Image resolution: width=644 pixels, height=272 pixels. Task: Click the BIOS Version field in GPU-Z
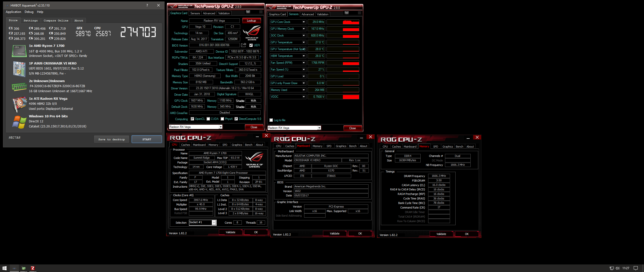pyautogui.click(x=214, y=45)
